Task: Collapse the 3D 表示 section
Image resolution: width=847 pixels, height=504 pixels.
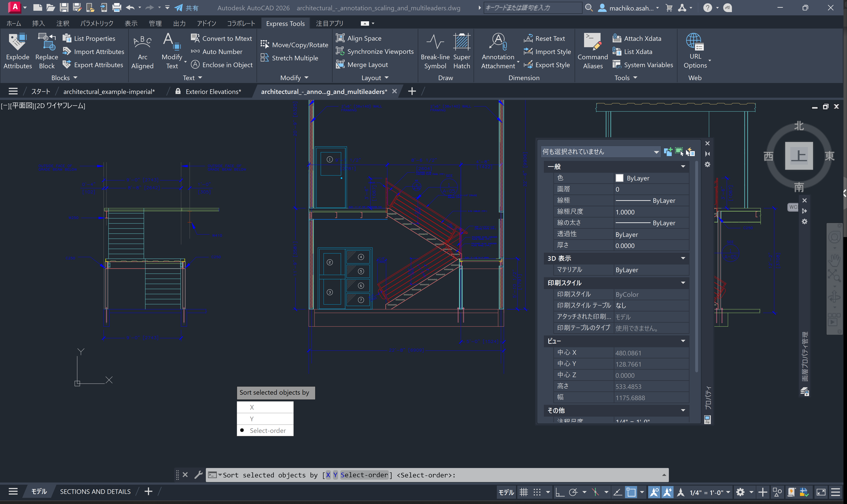Action: (683, 258)
